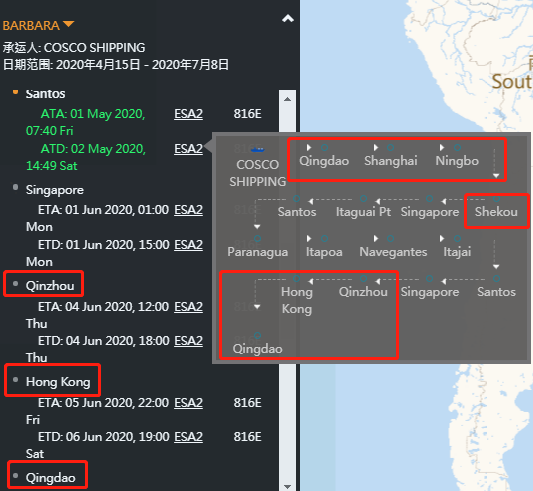Viewport: 533px width, 491px height.
Task: Collapse the panel with the up chevron
Action: (288, 18)
